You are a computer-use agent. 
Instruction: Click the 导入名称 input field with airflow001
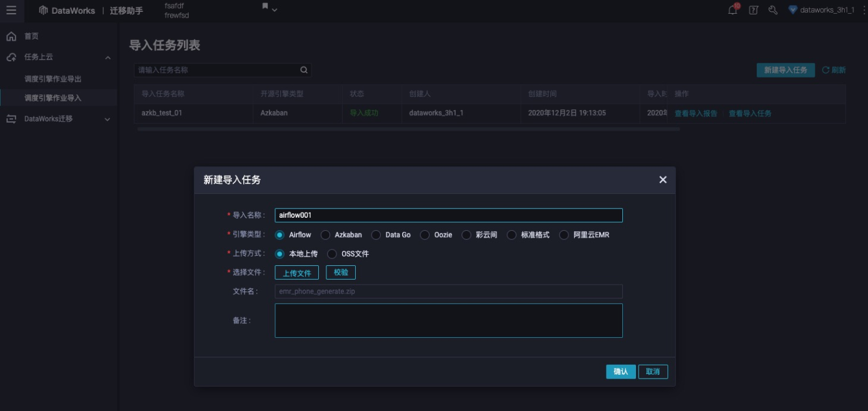448,215
